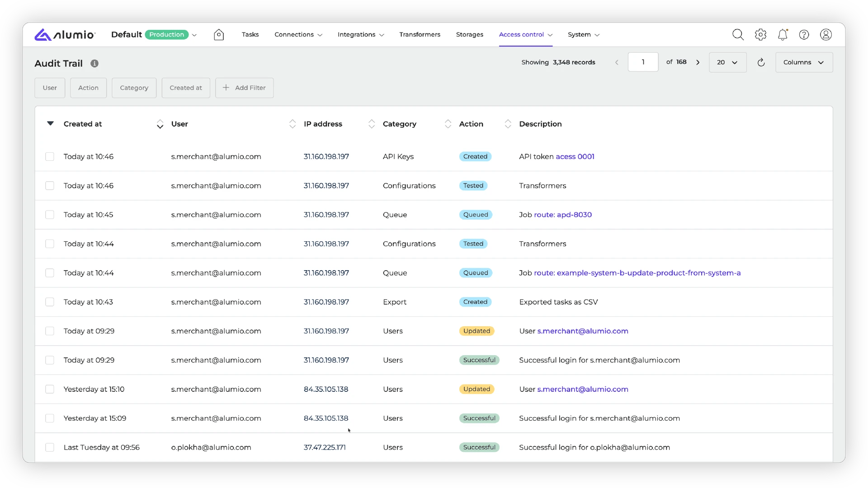Image resolution: width=868 pixels, height=488 pixels.
Task: Filter by User
Action: (50, 88)
